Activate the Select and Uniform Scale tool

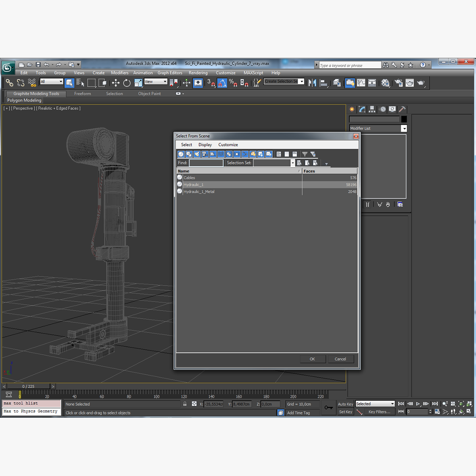click(138, 83)
